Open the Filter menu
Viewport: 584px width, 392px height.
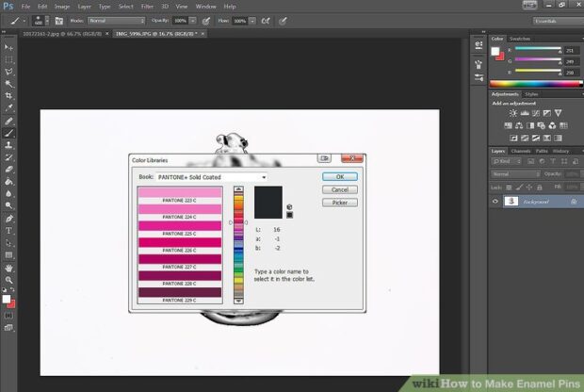pyautogui.click(x=147, y=7)
